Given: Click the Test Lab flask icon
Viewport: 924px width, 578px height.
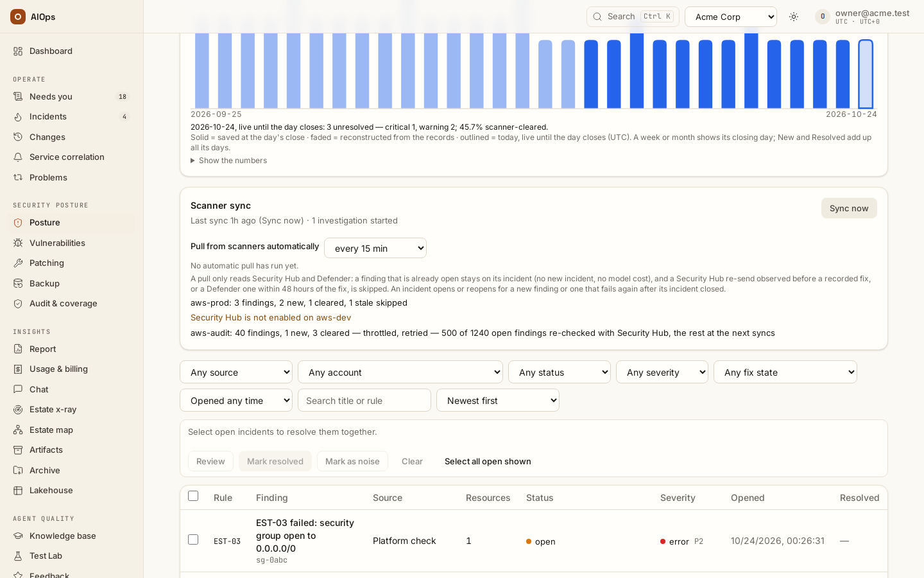Looking at the screenshot, I should click(x=18, y=556).
